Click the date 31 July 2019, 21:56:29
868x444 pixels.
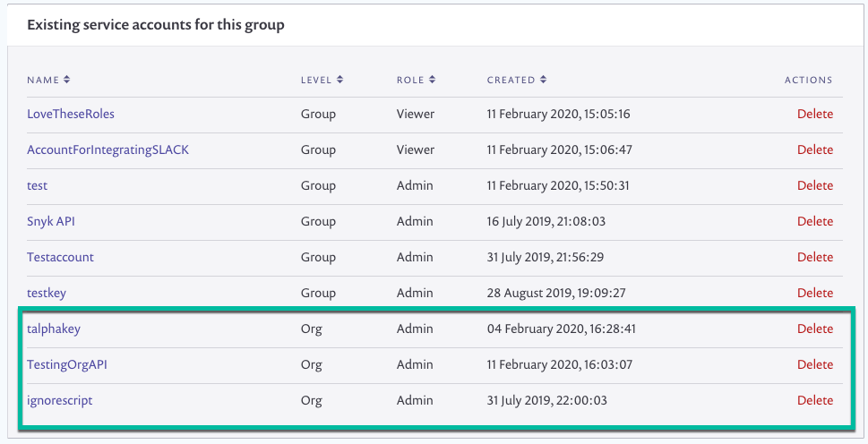[x=546, y=257]
